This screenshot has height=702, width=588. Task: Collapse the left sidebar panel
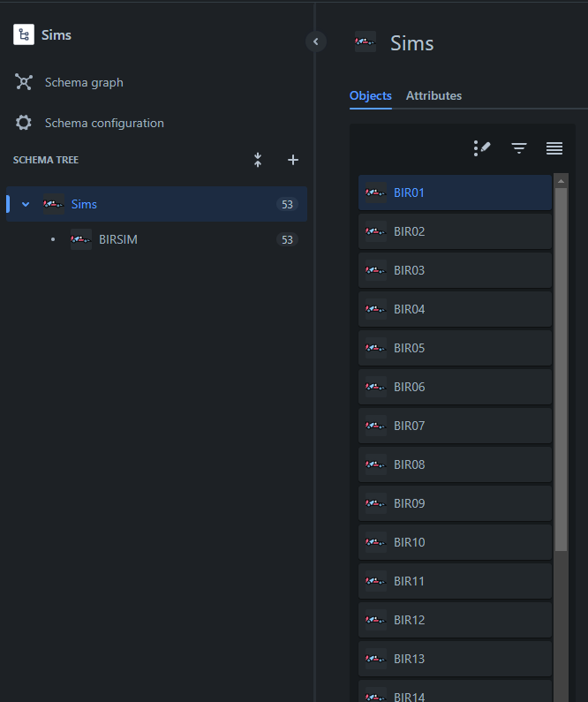click(316, 42)
